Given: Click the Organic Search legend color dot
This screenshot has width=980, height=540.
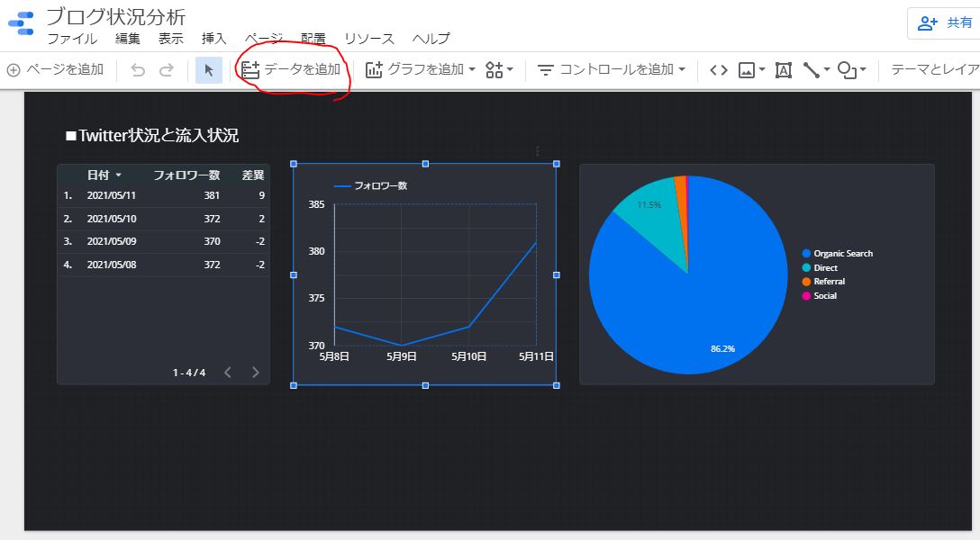Looking at the screenshot, I should [806, 254].
